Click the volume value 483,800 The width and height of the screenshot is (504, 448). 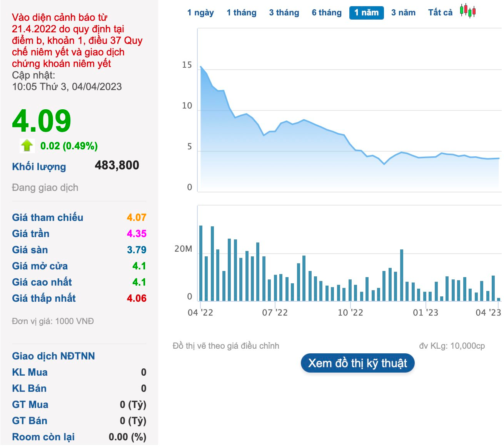pyautogui.click(x=117, y=165)
